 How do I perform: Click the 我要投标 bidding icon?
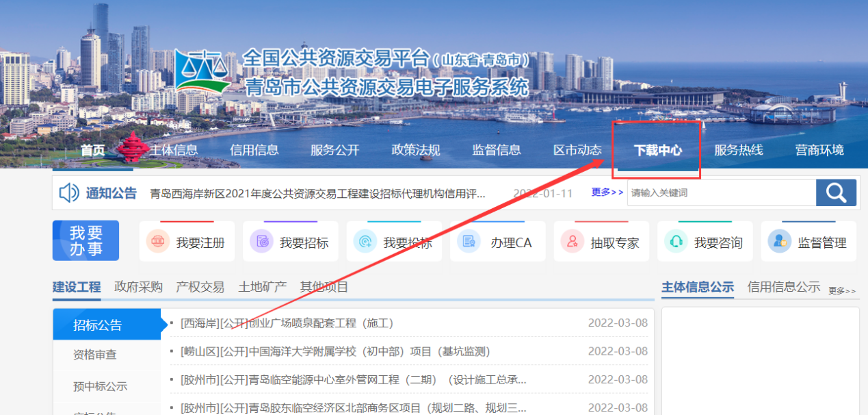click(x=365, y=242)
